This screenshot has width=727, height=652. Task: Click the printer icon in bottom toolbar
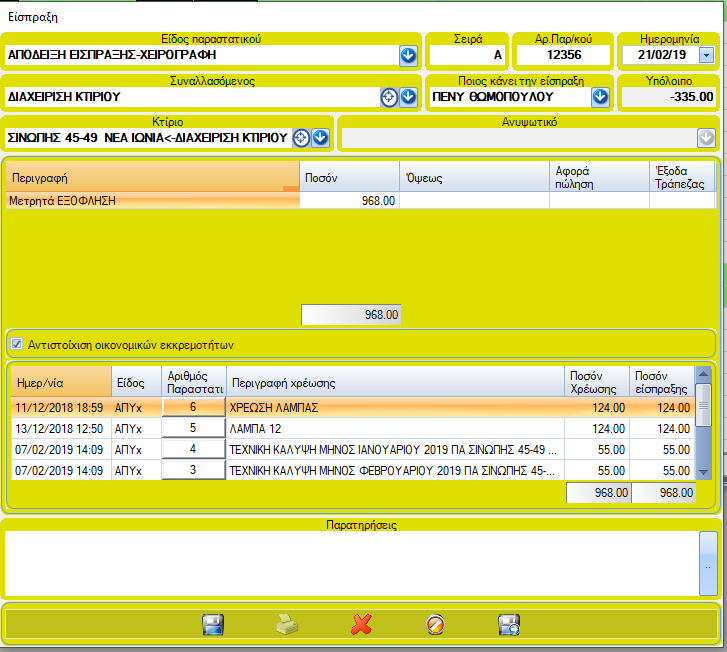click(287, 625)
